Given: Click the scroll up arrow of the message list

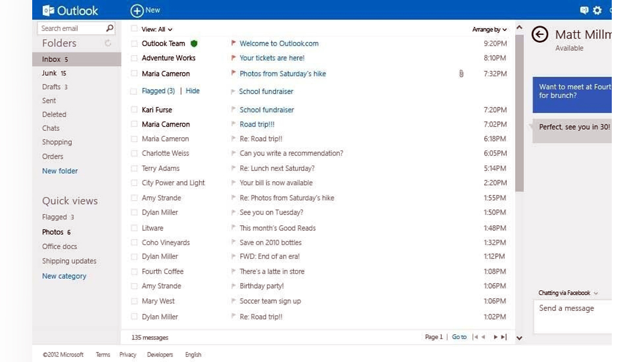Looking at the screenshot, I should (519, 27).
